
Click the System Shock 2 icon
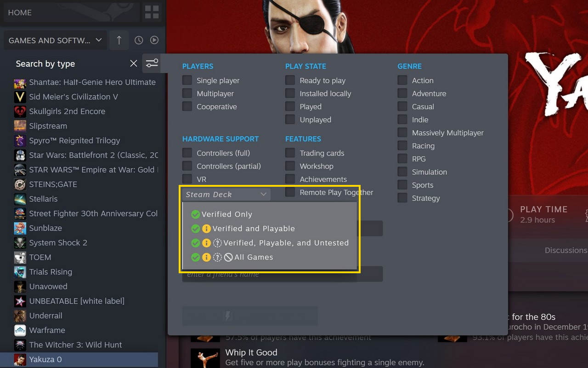coord(20,243)
